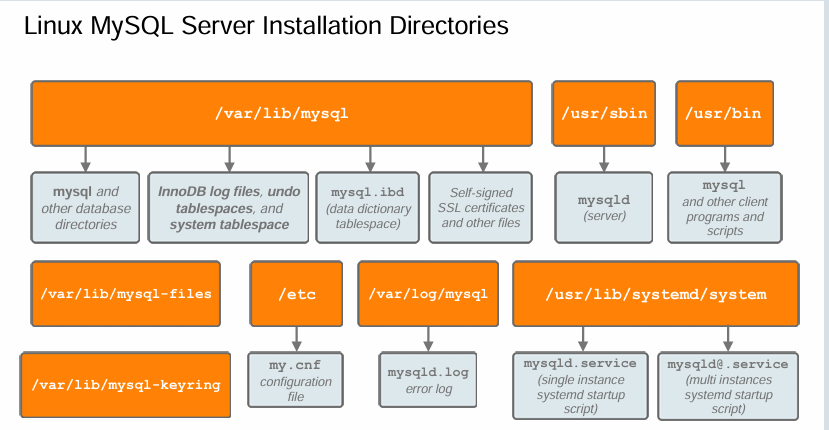829x430 pixels.
Task: Select the /usr/bin directory box
Action: pyautogui.click(x=723, y=113)
